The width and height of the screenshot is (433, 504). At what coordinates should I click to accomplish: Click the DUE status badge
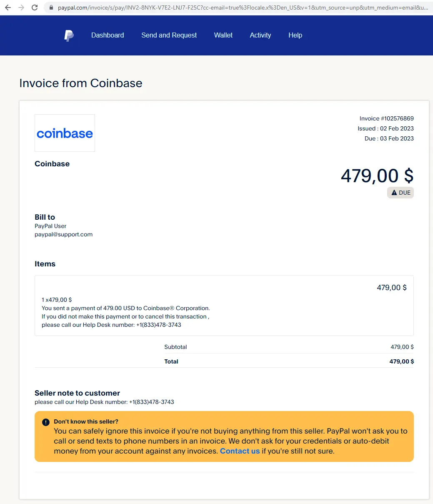400,193
